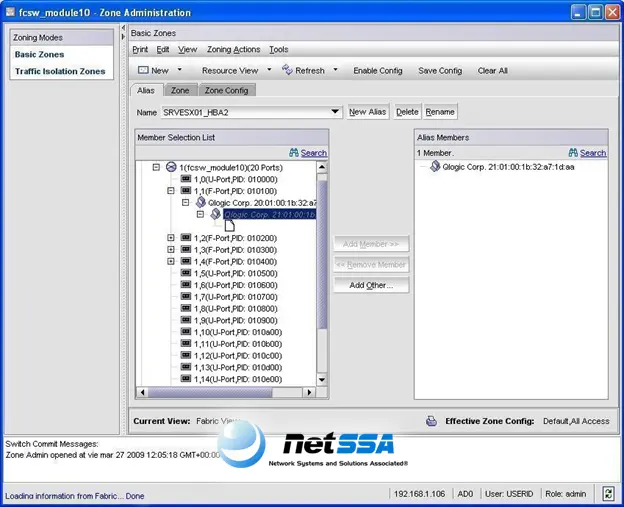Expand the 1,3 F-Port node
The height and width of the screenshot is (507, 624).
tap(171, 250)
